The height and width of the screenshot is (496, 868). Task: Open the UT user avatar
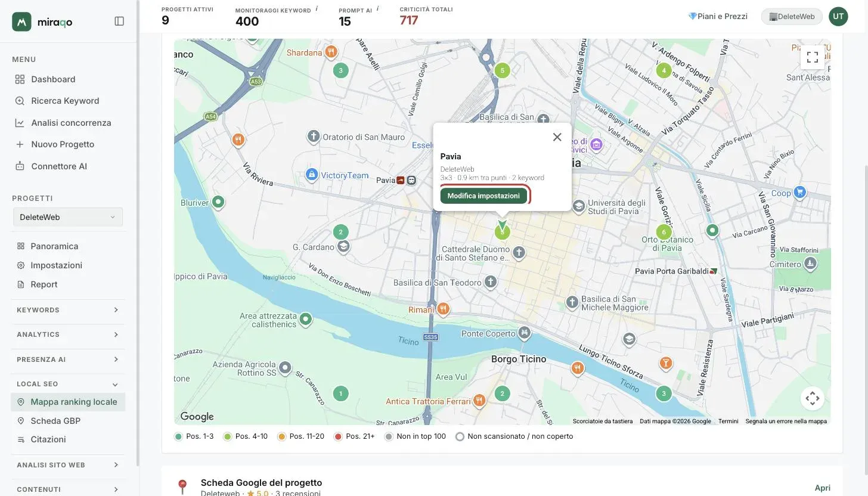[x=838, y=16]
